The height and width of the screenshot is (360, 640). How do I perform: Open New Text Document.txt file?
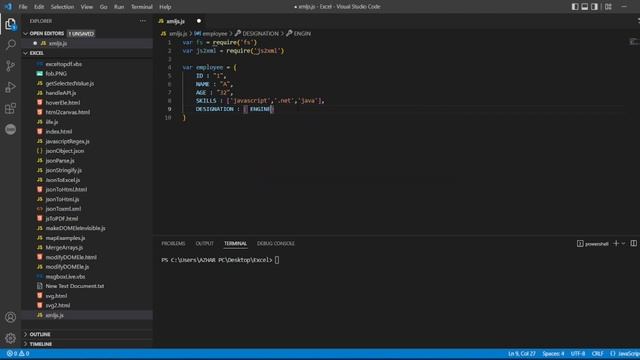pos(75,286)
